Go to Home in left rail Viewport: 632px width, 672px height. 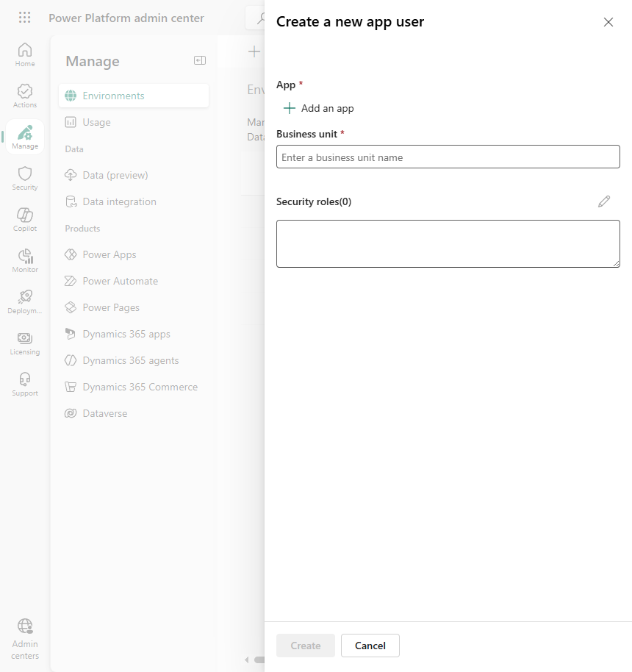tap(25, 55)
